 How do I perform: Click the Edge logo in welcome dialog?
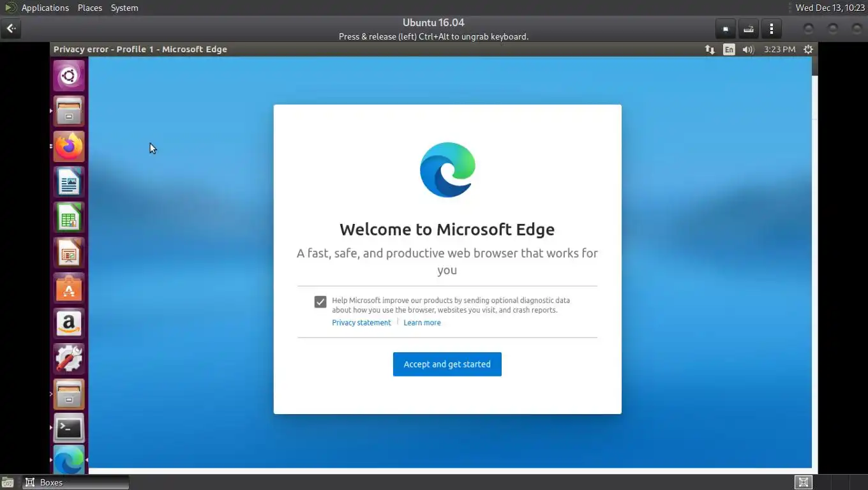[x=447, y=170]
